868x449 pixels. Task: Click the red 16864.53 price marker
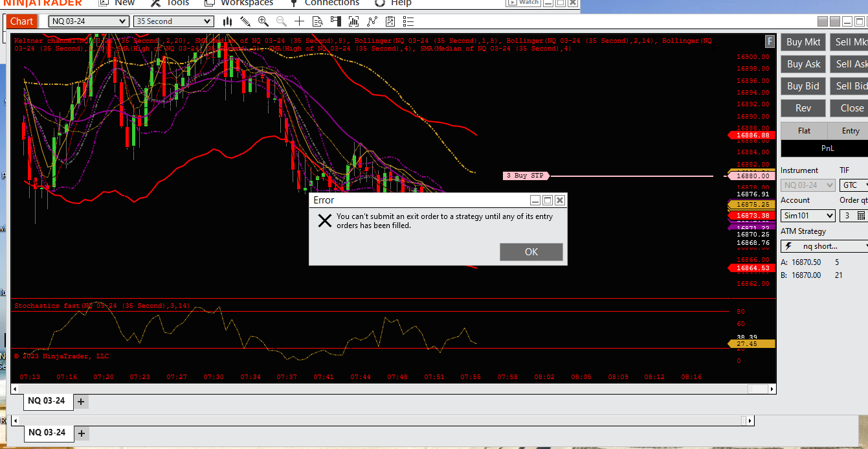coord(751,268)
